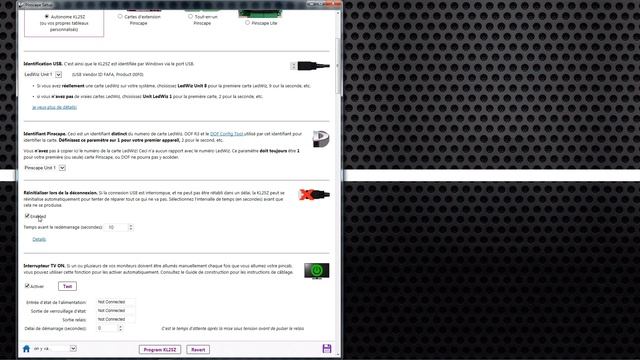
Task: Open the LedWiz Unit 1 dropdown
Action: [x=58, y=75]
